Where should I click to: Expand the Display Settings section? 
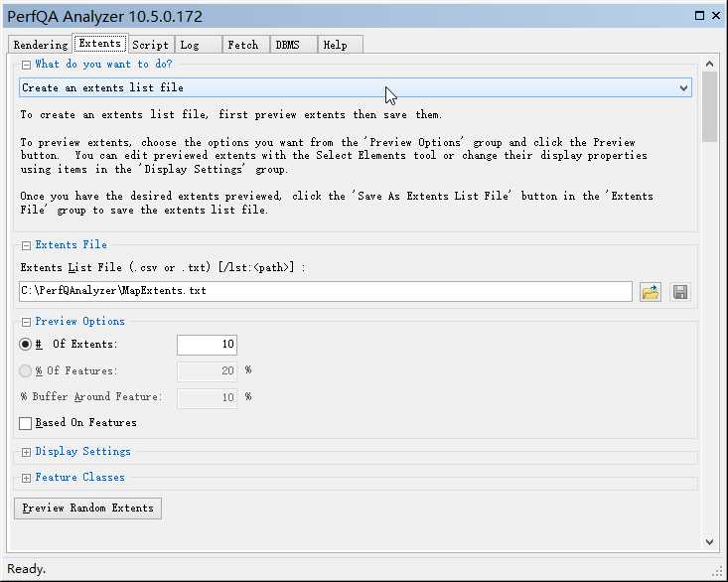pyautogui.click(x=27, y=452)
